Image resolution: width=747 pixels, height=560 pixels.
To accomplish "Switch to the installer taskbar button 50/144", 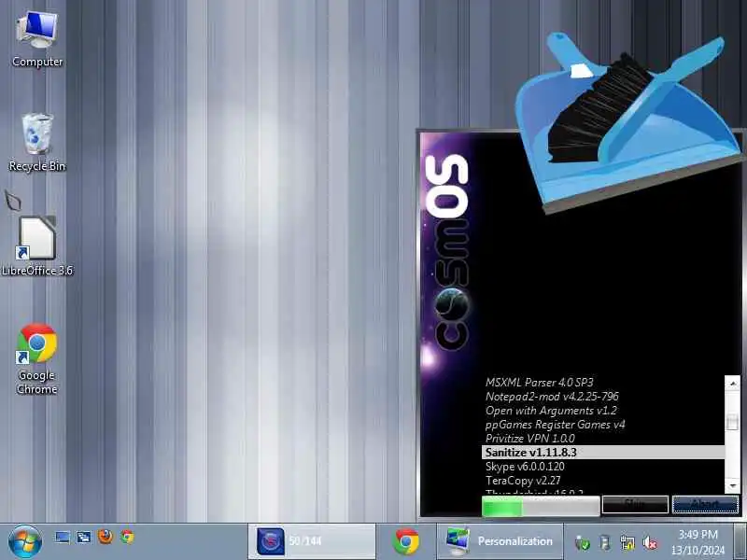I will (x=312, y=541).
